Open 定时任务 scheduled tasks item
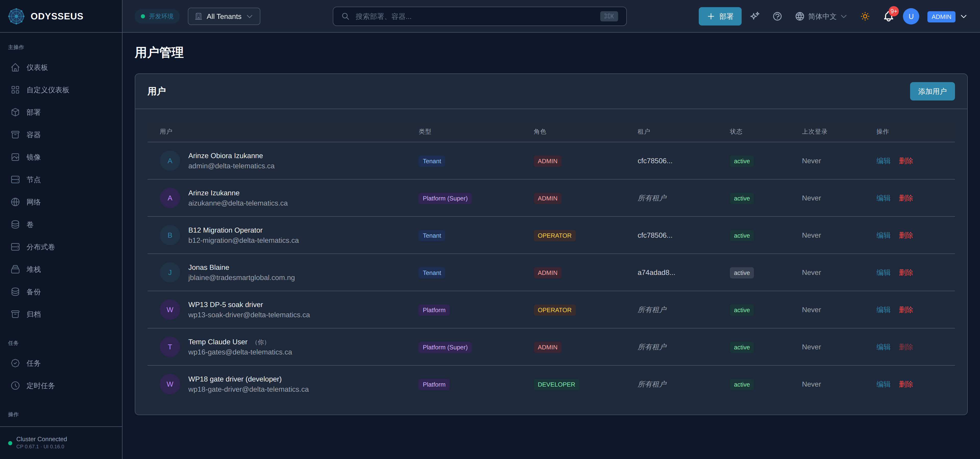Image resolution: width=980 pixels, height=459 pixels. pos(61,386)
